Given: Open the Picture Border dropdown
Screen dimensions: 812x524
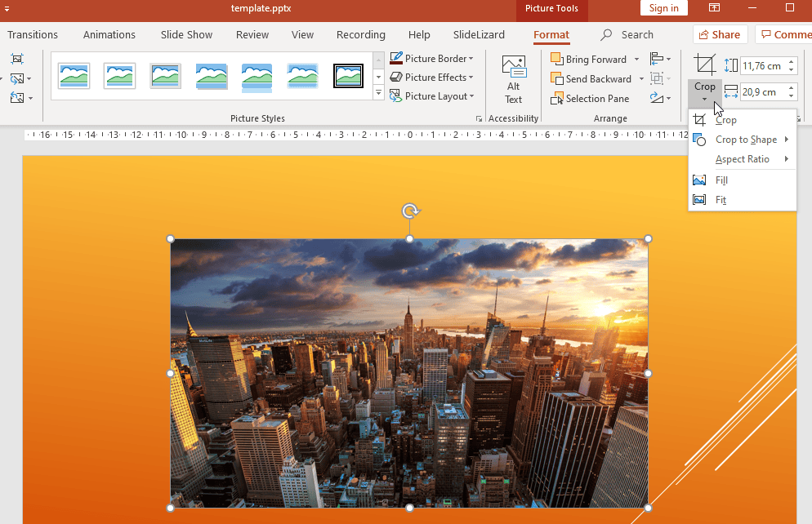Looking at the screenshot, I should click(x=431, y=59).
